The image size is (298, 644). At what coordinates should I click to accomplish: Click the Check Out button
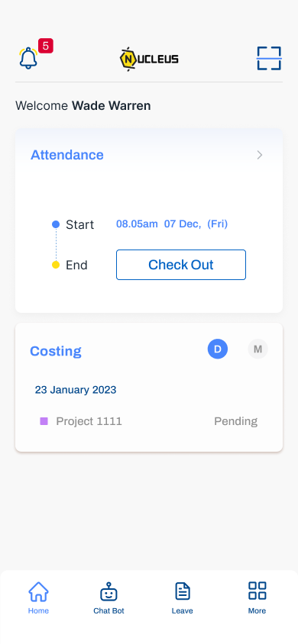181,265
